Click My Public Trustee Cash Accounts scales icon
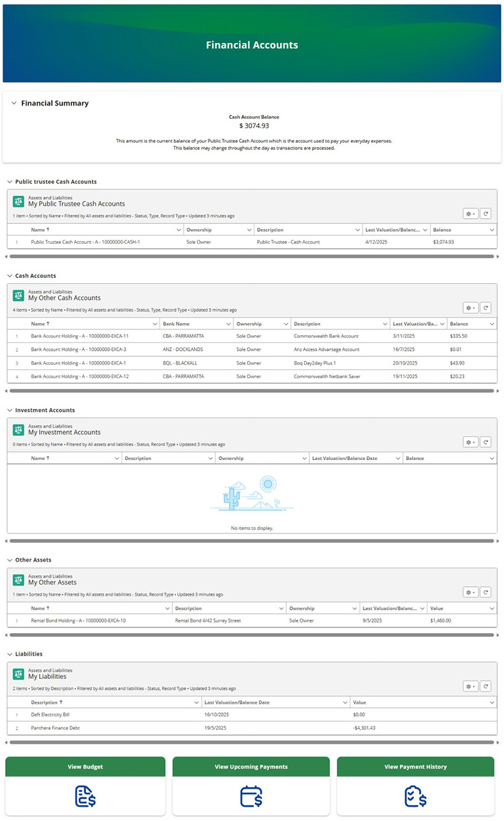Screen dimensions: 504x821 pos(19,201)
